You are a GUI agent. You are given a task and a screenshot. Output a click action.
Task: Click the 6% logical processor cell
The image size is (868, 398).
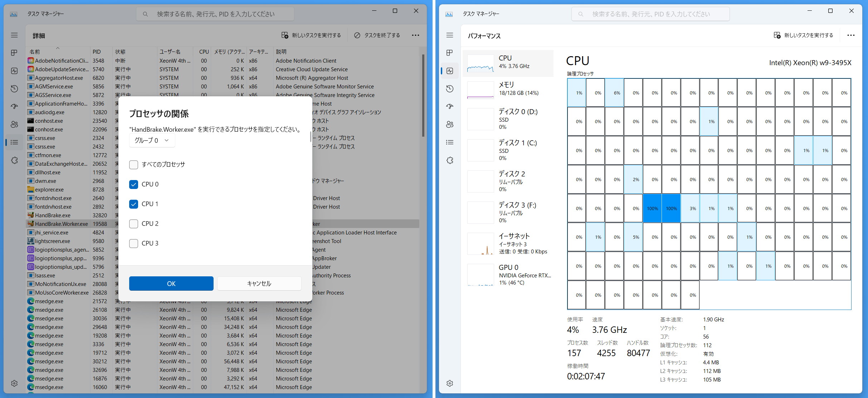pos(614,93)
